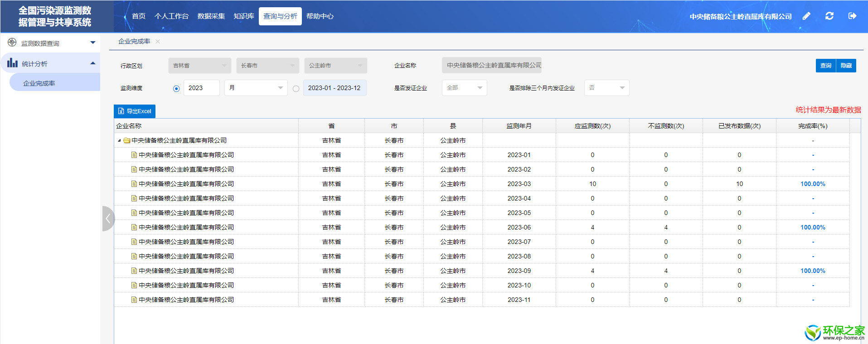Expand the 监测数据查询 sidebar menu
The height and width of the screenshot is (344, 868).
pos(93,43)
